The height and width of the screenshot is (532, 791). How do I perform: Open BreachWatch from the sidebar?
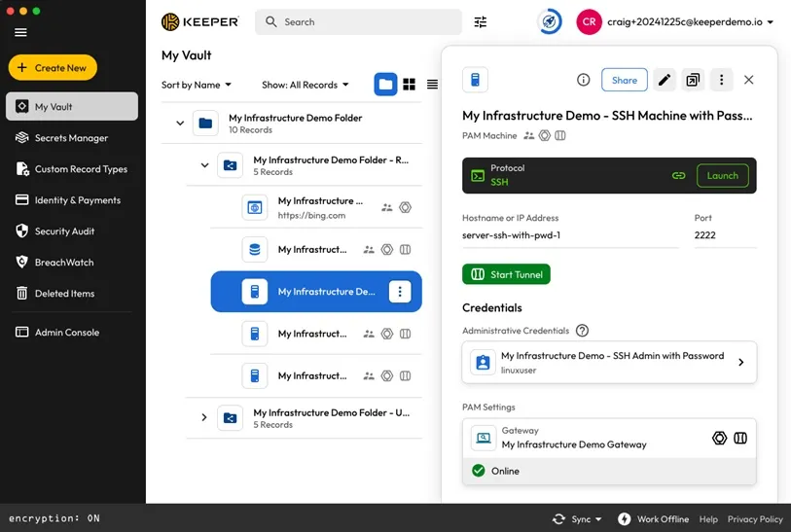[x=64, y=263]
